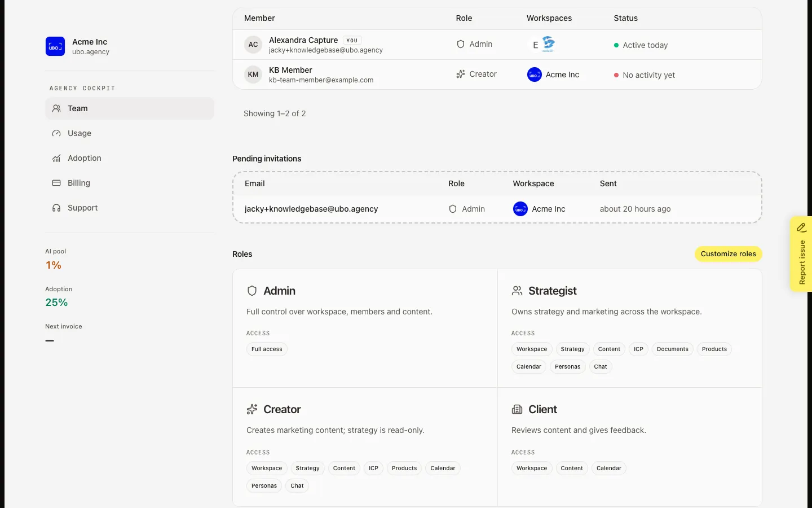Viewport: 812px width, 508px height.
Task: Click the AC avatar for Alexandra Capture
Action: point(253,45)
